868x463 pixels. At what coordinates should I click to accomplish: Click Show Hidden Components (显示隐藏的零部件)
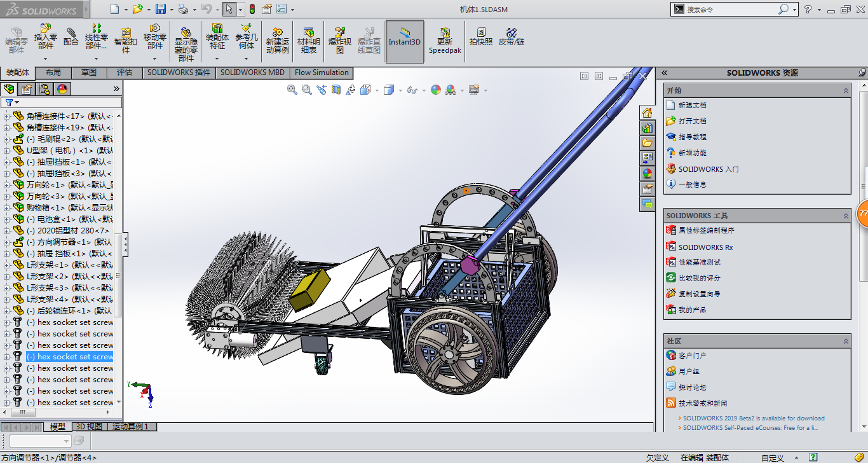click(186, 45)
